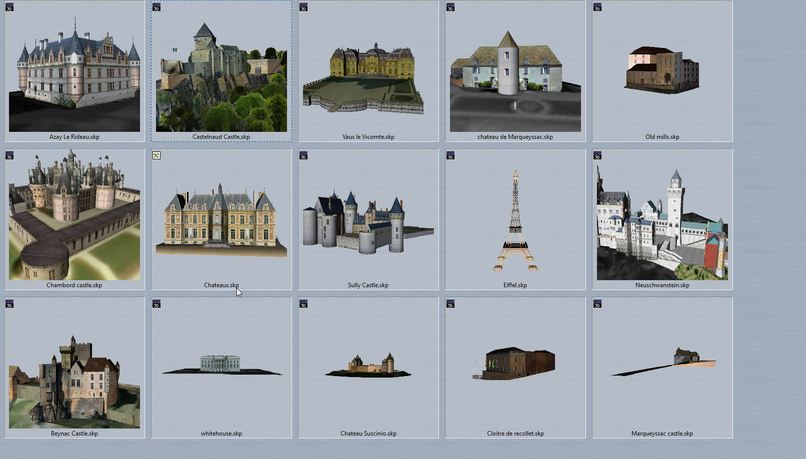Screen dimensions: 806x459
Task: Click the file name 'Chambord castle.skp'
Action: point(74,285)
